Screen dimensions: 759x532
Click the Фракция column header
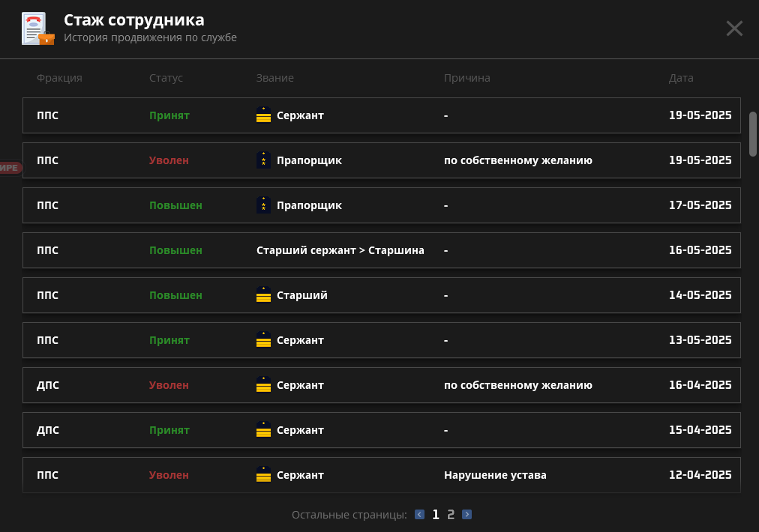pyautogui.click(x=59, y=78)
